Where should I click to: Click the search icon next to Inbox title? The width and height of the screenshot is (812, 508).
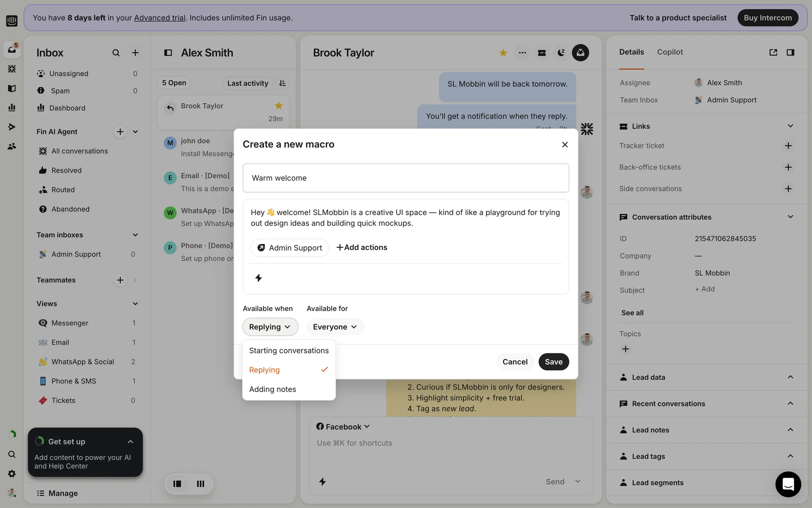pos(116,53)
